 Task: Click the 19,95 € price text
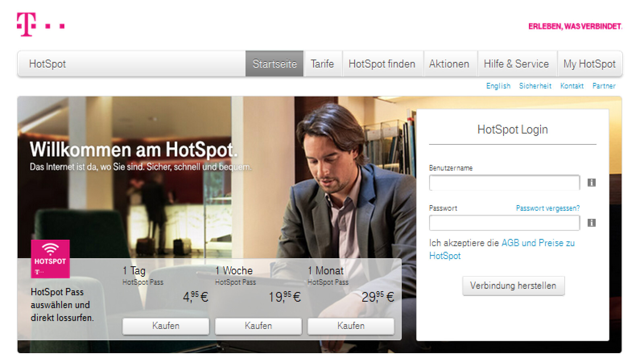(285, 297)
